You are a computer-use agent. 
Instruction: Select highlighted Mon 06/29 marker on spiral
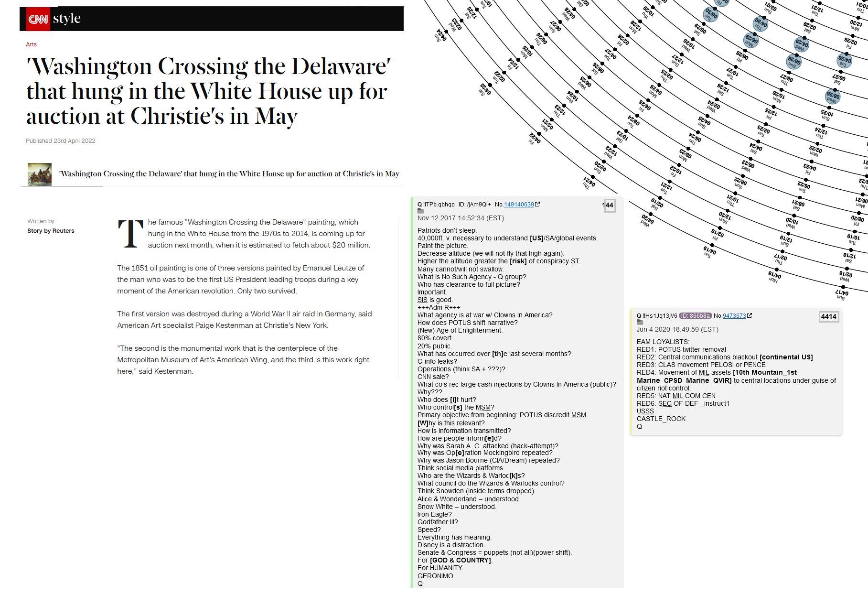751,41
